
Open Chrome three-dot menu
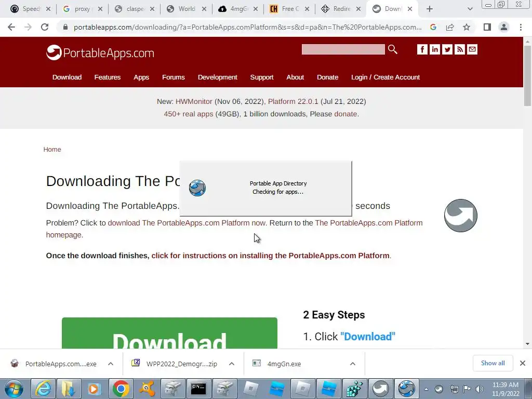pos(521,27)
